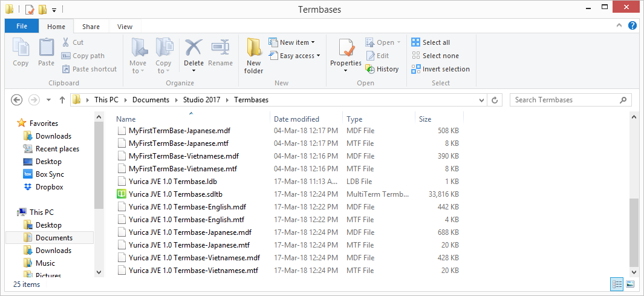Click This PC in address bar

[x=106, y=99]
